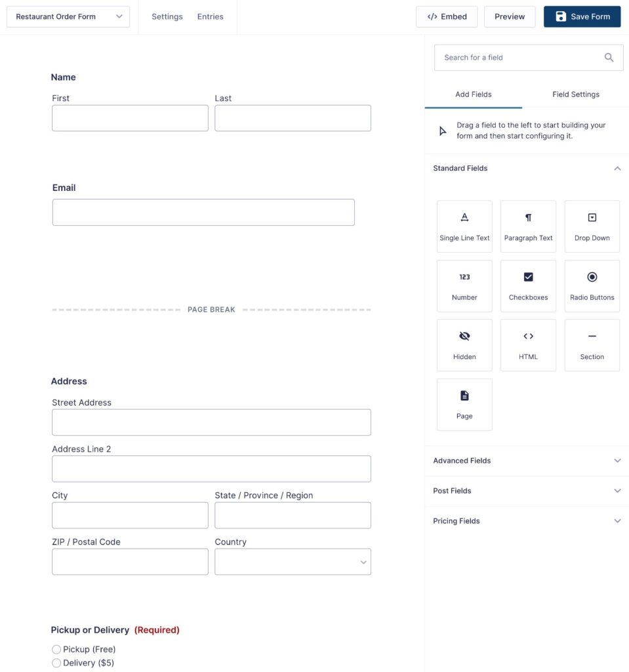
Task: Choose the Delivery ($5) option
Action: point(56,663)
